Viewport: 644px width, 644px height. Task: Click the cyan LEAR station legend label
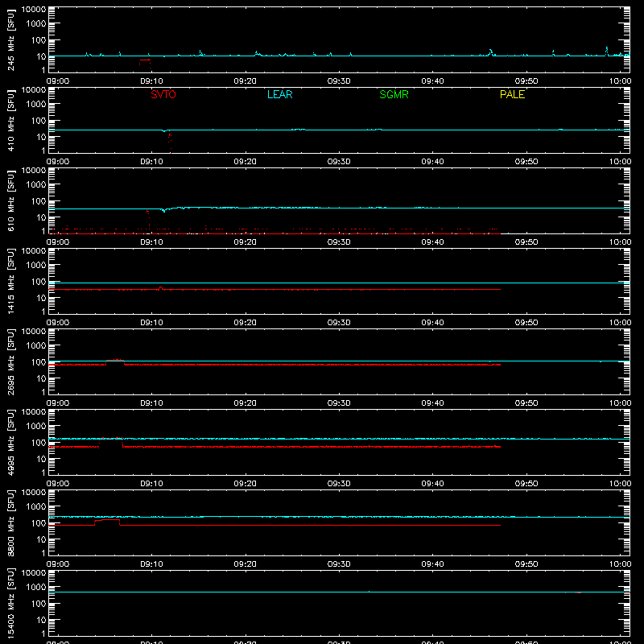(x=279, y=94)
